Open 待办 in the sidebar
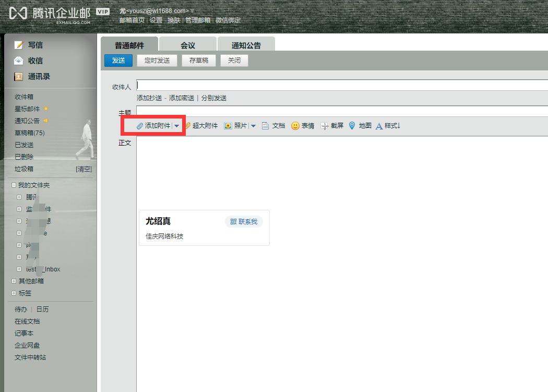This screenshot has width=548, height=392. 21,310
